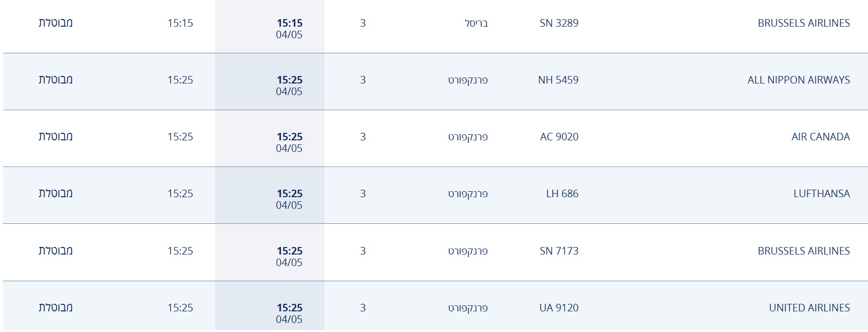
Task: Click the terminal number 3 in the All Nippon row
Action: [363, 80]
